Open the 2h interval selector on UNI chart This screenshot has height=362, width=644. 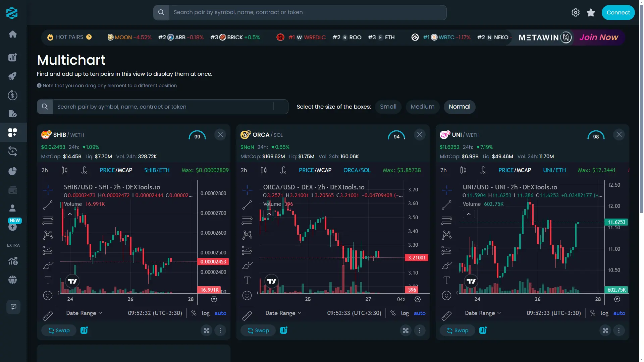coord(443,170)
